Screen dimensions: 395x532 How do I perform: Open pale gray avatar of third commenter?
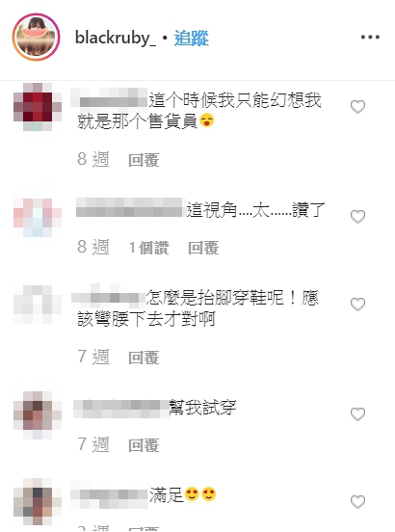(x=38, y=305)
